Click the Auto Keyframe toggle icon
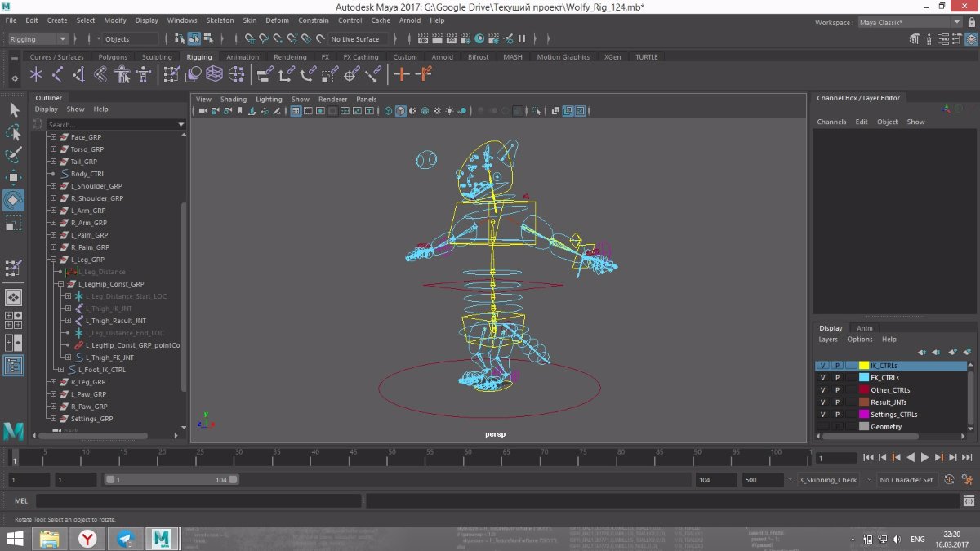 pyautogui.click(x=949, y=480)
